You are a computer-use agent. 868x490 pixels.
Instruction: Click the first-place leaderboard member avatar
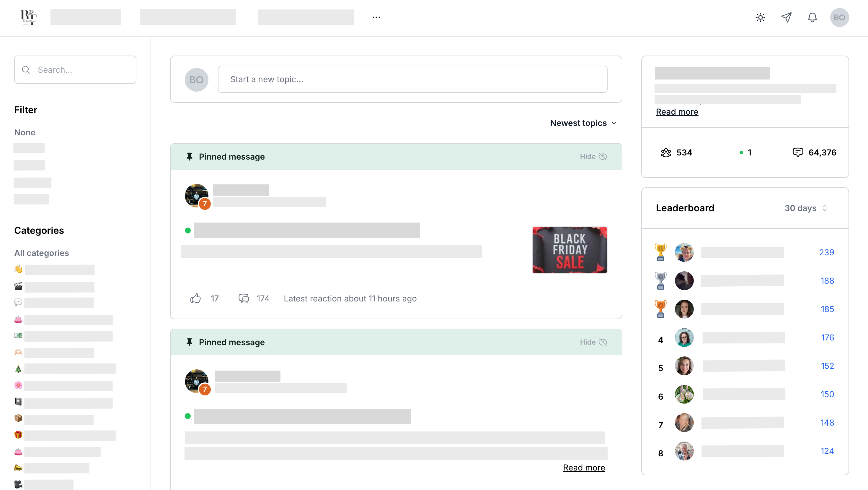point(684,252)
